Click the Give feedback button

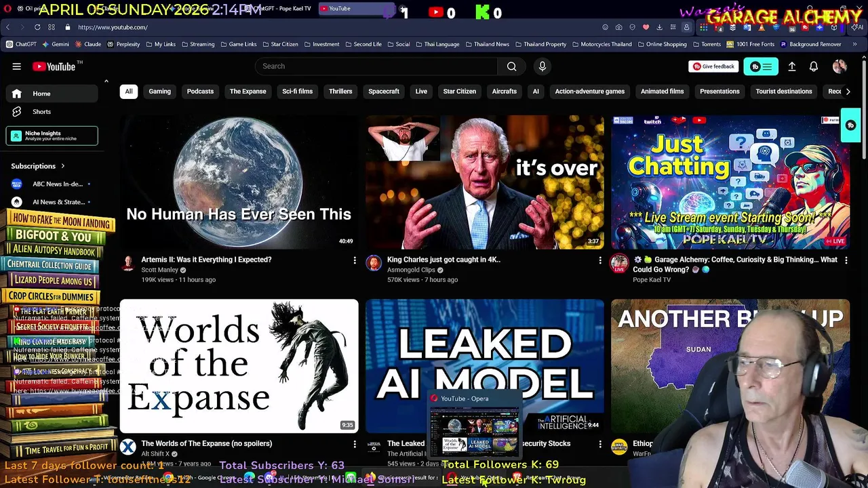click(713, 66)
